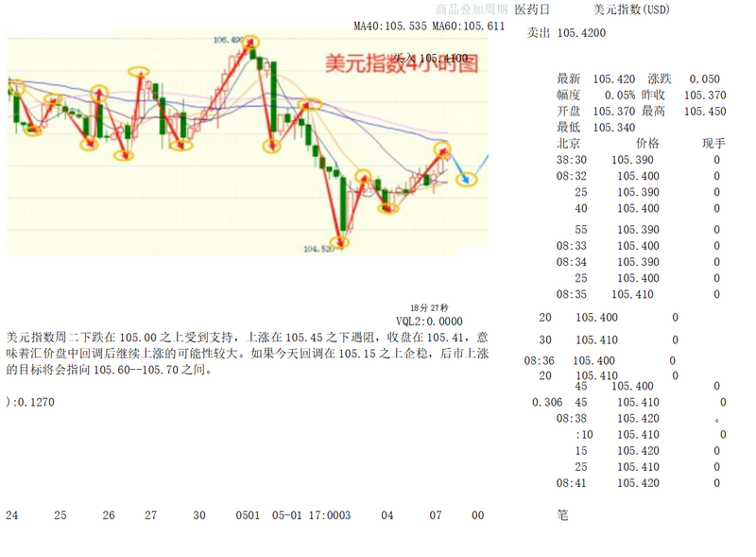Click the 买入 105.4100 buy quote

tap(431, 59)
